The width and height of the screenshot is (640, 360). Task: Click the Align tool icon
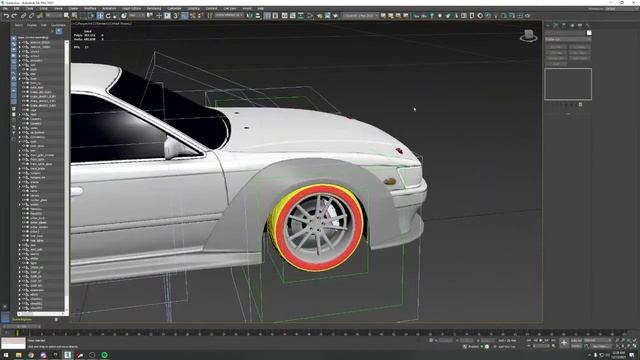(258, 16)
